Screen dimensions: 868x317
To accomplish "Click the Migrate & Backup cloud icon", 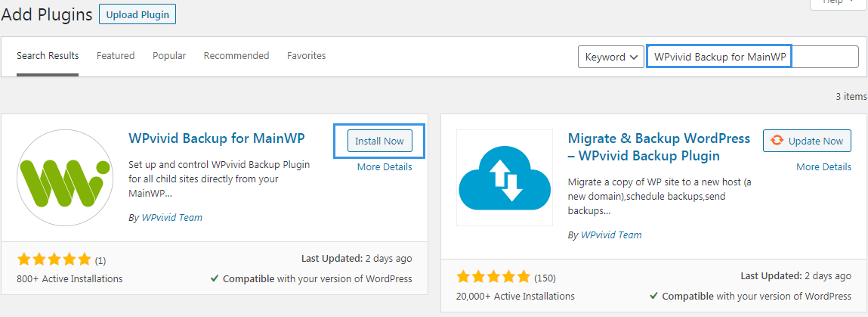I will [x=505, y=177].
